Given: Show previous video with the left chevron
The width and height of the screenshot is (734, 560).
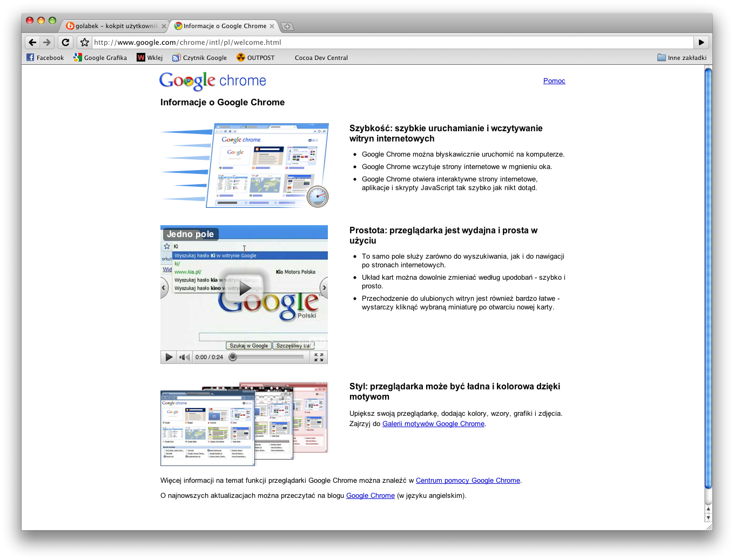Looking at the screenshot, I should coord(164,288).
